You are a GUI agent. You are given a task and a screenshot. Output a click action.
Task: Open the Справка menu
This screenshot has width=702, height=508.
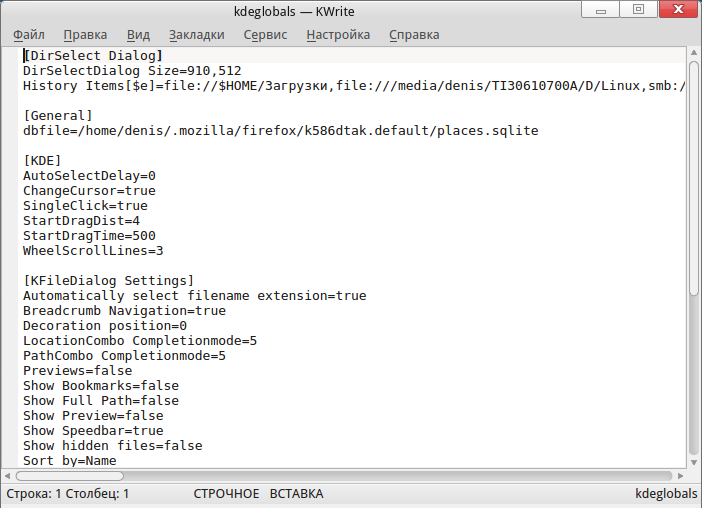point(414,35)
